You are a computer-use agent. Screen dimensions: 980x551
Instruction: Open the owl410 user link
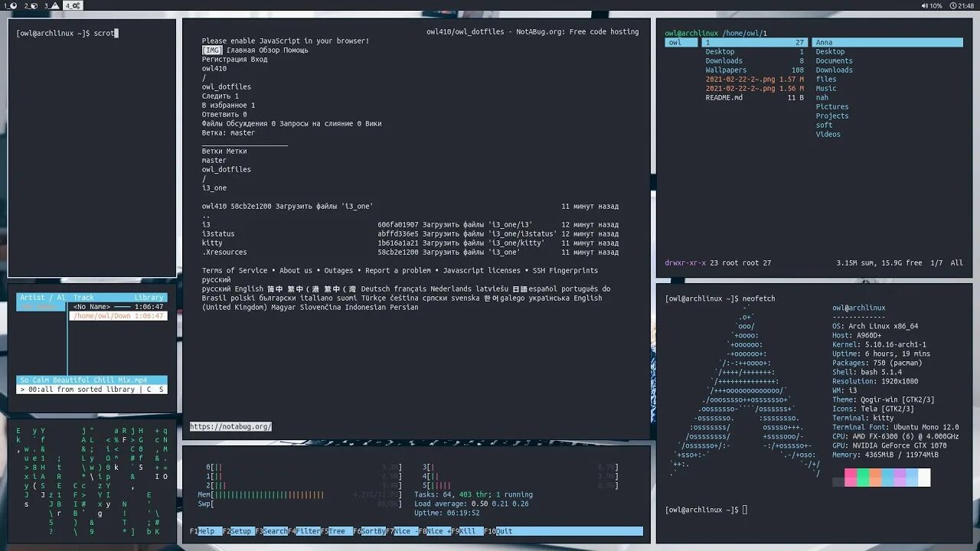(x=214, y=68)
